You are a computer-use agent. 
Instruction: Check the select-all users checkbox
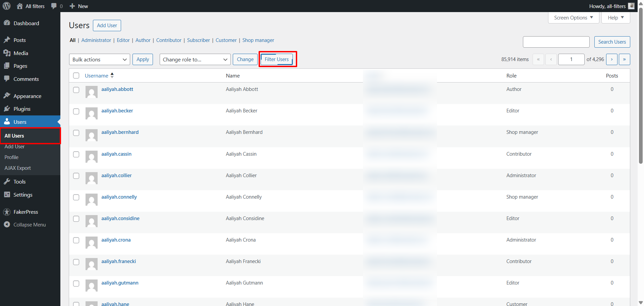pyautogui.click(x=76, y=75)
